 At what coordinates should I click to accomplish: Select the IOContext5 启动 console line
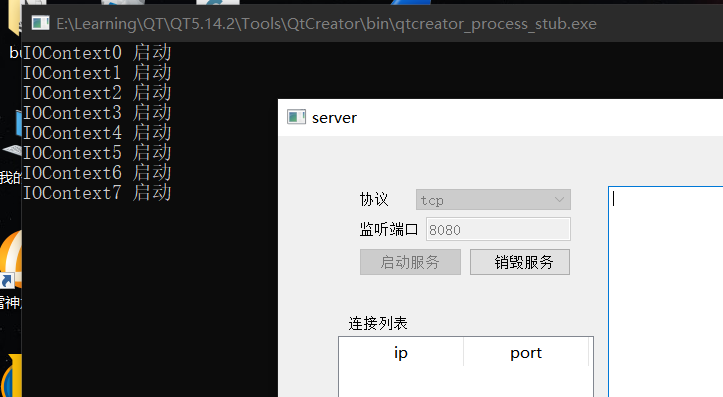point(97,153)
